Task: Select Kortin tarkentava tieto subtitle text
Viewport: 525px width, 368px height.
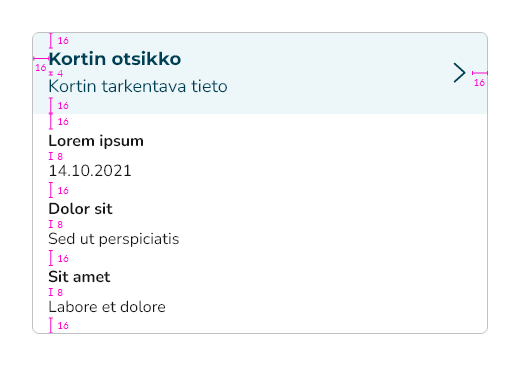Action: click(138, 86)
